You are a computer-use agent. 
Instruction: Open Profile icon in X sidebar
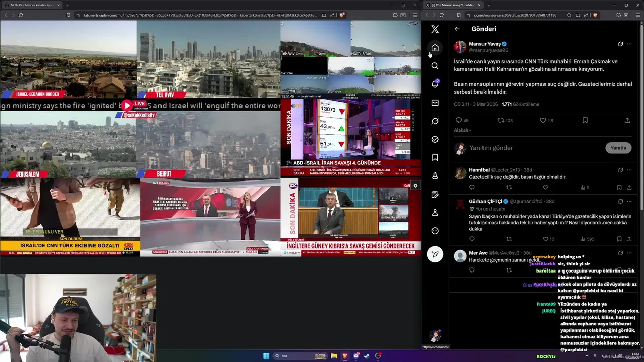point(435,213)
